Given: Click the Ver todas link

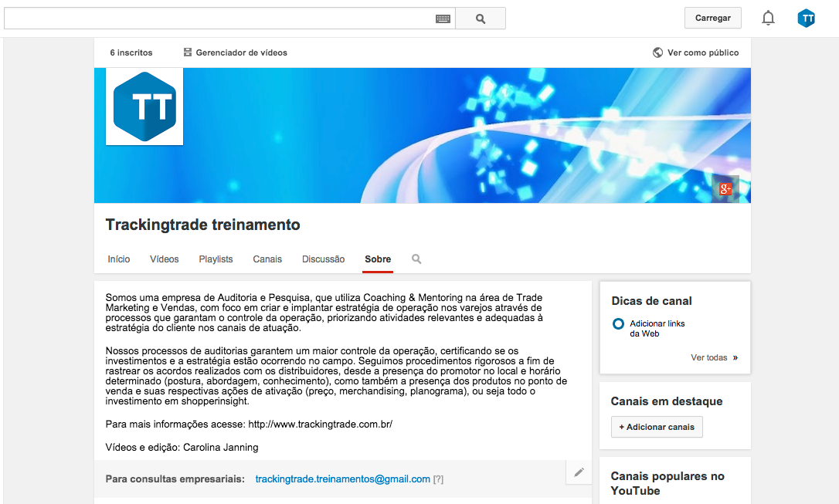Looking at the screenshot, I should tap(709, 357).
